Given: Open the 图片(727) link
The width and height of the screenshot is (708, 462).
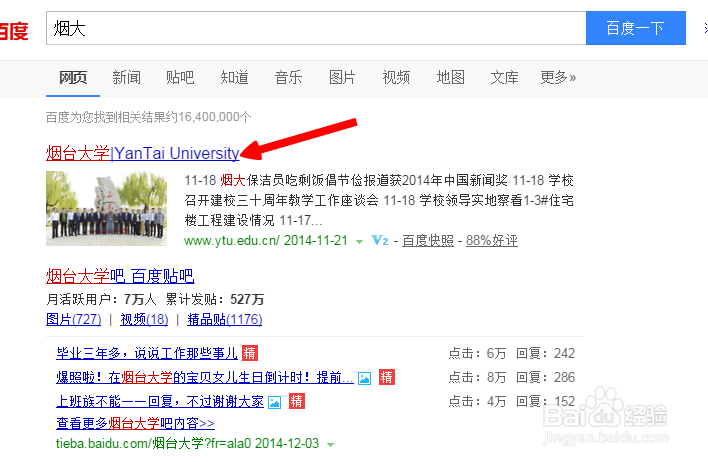Looking at the screenshot, I should click(74, 319).
